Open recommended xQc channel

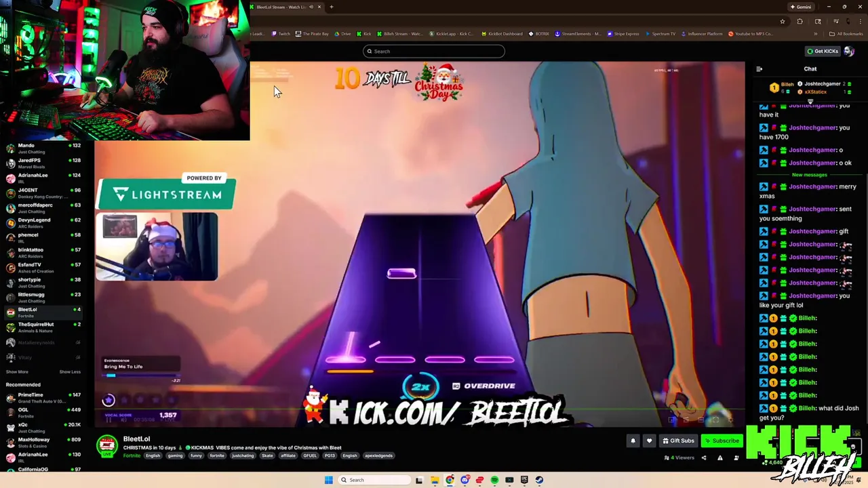tap(43, 428)
